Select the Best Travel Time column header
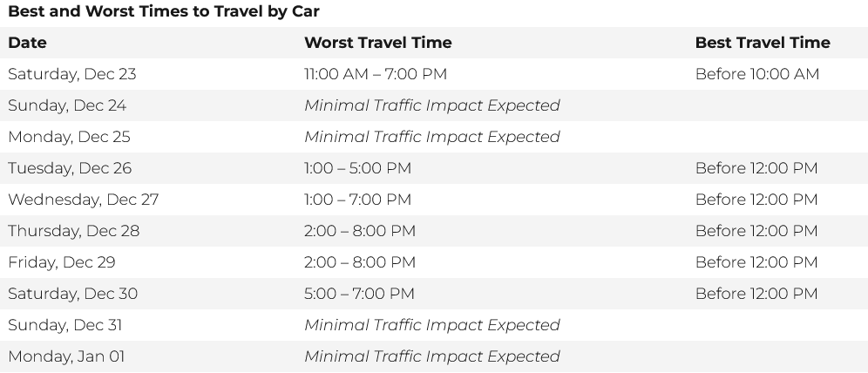Viewport: 868px width, 373px height. [762, 43]
